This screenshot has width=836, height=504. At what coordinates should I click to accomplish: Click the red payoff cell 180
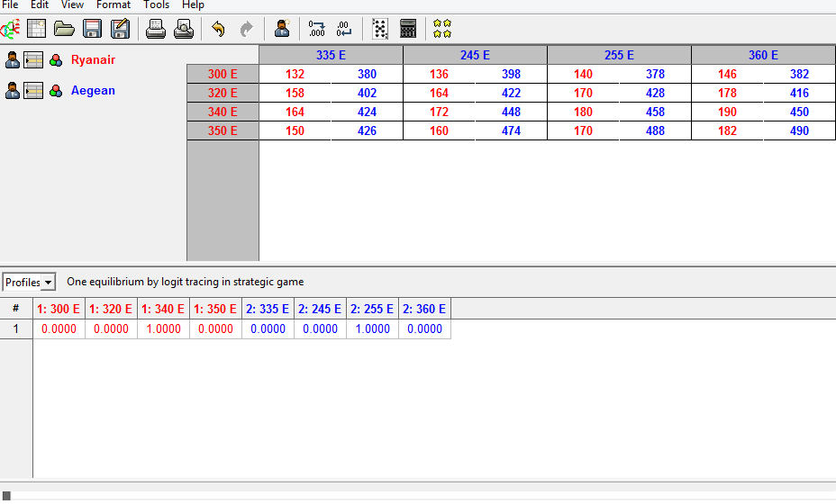pos(583,112)
